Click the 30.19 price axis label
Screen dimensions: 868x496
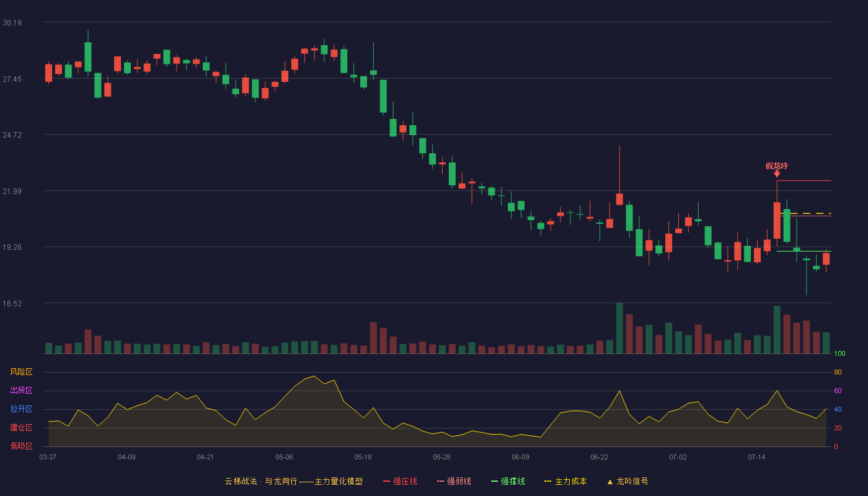pos(12,23)
